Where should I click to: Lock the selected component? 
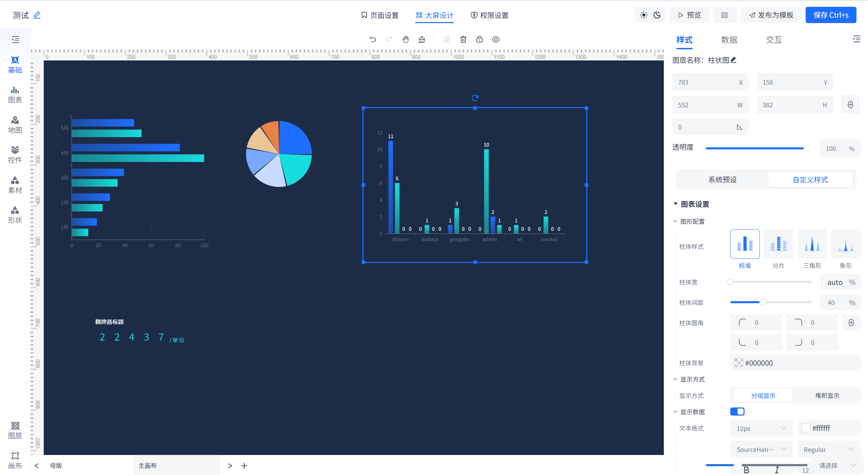click(480, 39)
